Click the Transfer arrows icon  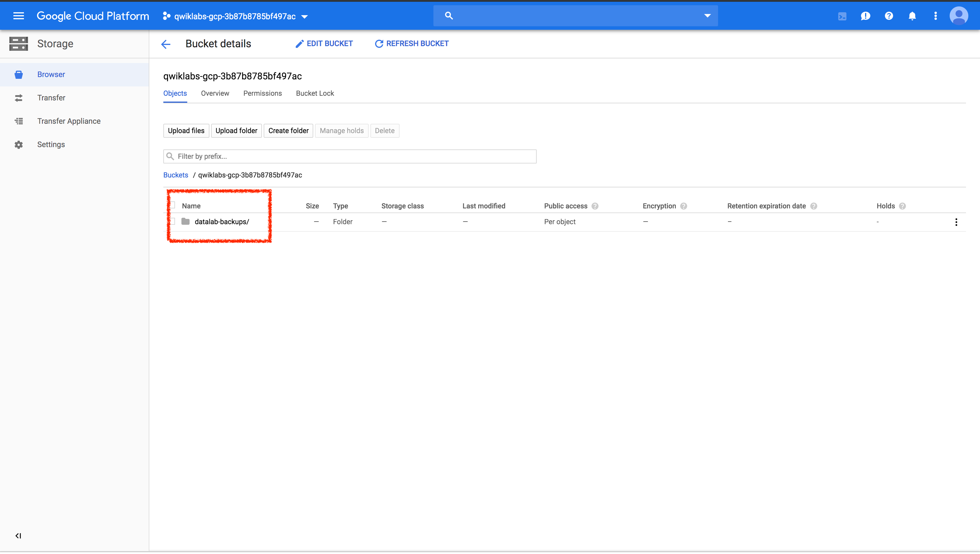[18, 98]
